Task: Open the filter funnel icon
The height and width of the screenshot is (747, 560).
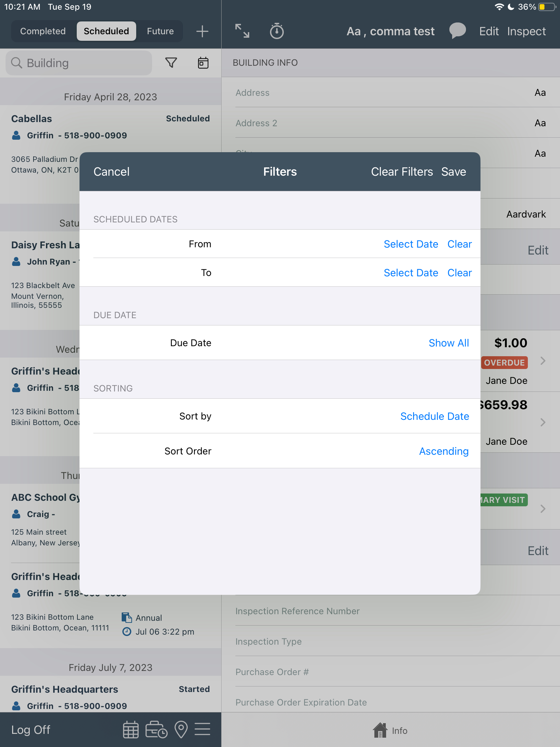Action: coord(171,63)
